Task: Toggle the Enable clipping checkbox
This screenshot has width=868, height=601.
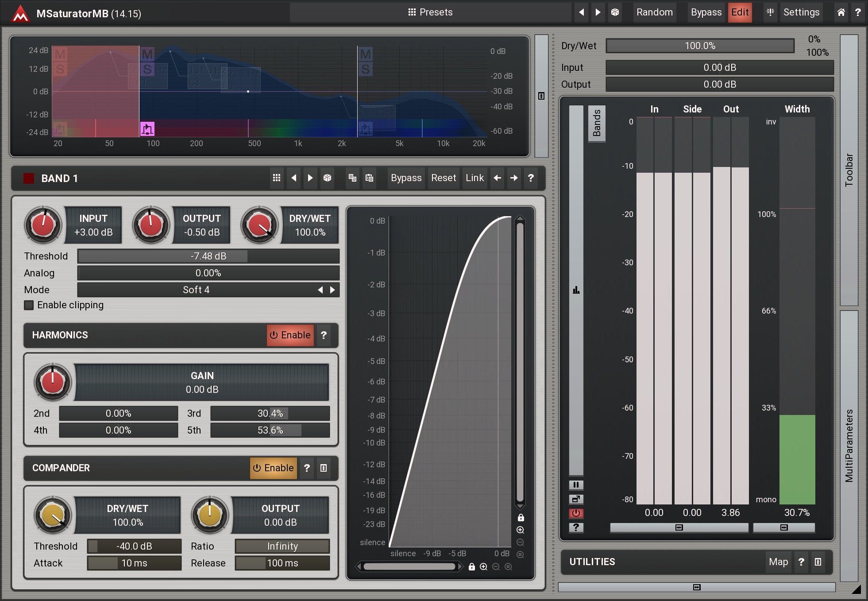Action: 29,305
